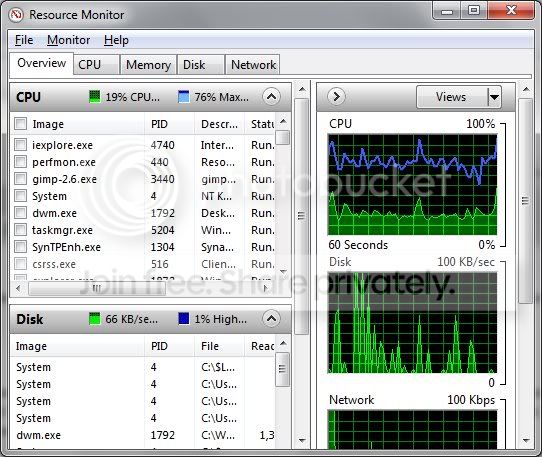Check the taskmgr.exe process checkbox
Viewport: 542px width, 457px height.
click(20, 230)
